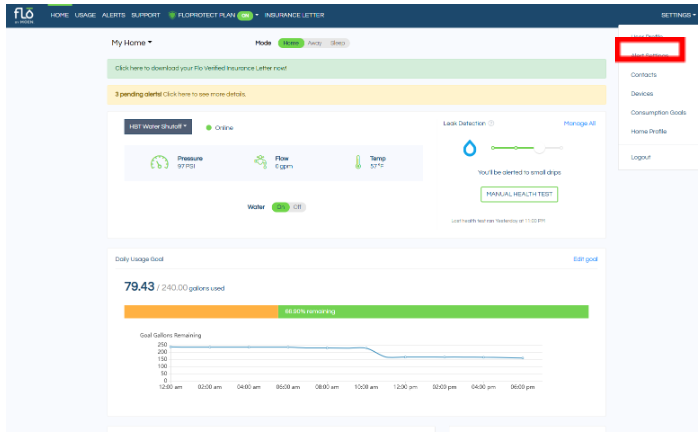Open the Support page
This screenshot has width=698, height=447.
(x=146, y=15)
